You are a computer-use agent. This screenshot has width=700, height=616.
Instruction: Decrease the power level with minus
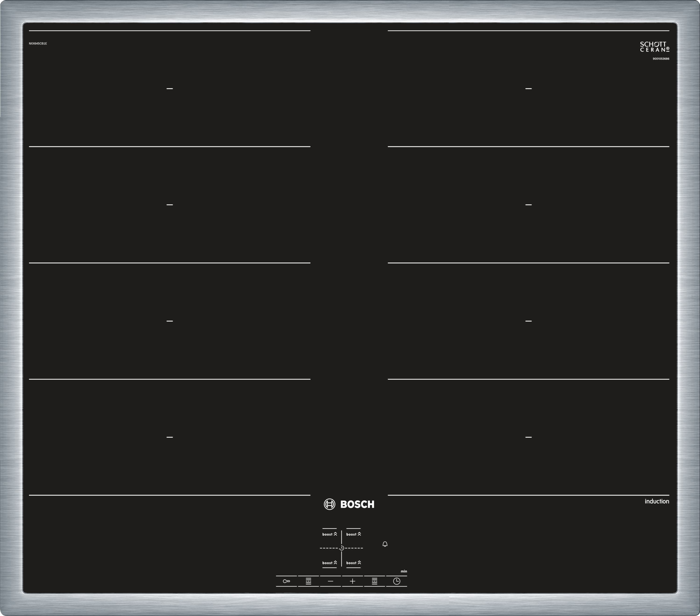tap(330, 581)
